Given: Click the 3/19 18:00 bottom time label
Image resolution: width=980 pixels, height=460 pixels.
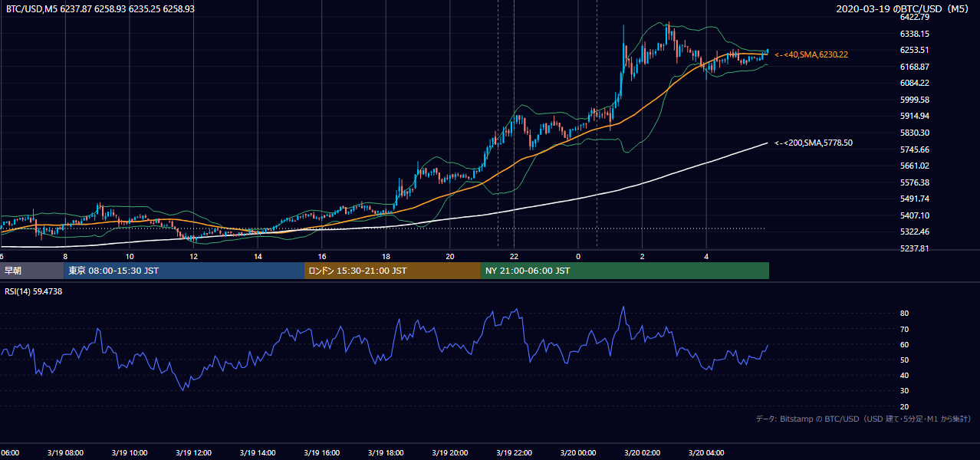Looking at the screenshot, I should click(x=386, y=453).
